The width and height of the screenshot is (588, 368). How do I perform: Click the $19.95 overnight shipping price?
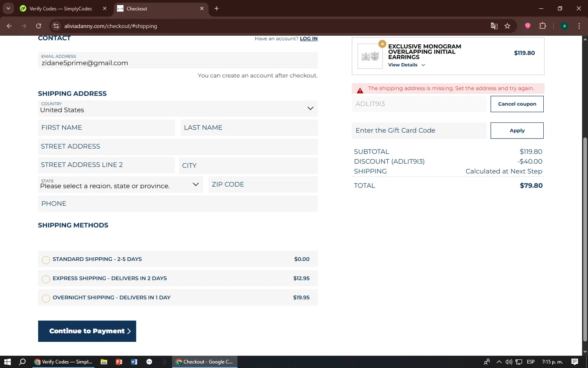click(x=301, y=297)
